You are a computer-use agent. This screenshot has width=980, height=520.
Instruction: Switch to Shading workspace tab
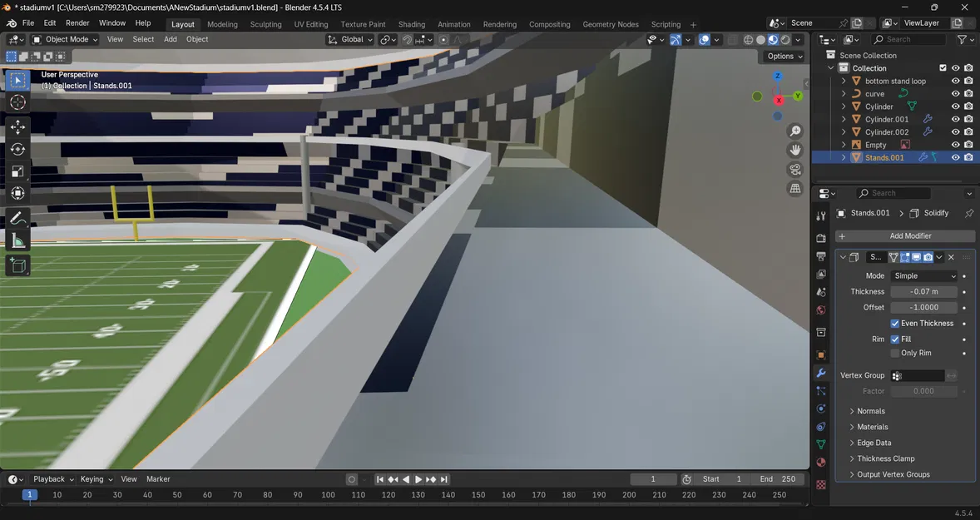[x=412, y=24]
